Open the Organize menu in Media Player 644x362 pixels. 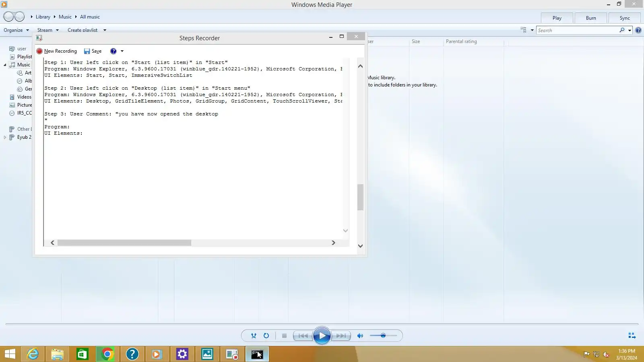pos(16,30)
